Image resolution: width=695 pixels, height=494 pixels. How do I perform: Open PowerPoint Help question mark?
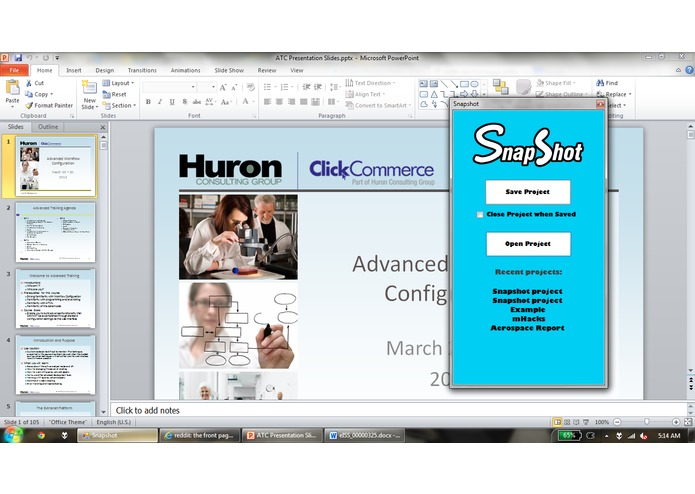(x=689, y=70)
